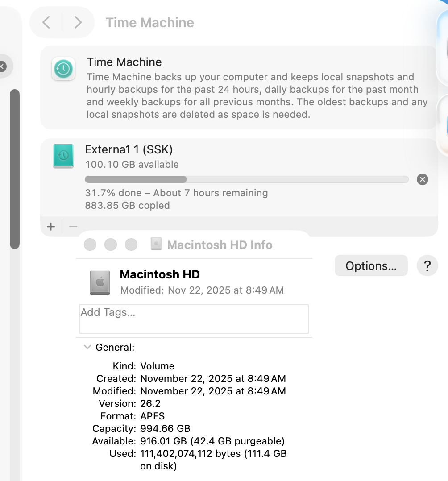The width and height of the screenshot is (448, 481).
Task: Select the Externa1 1 (SSK) backup row
Action: pos(239,177)
